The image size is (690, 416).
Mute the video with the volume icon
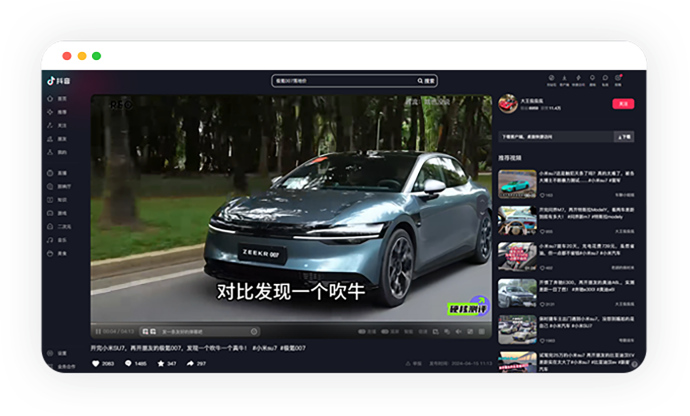point(459,331)
